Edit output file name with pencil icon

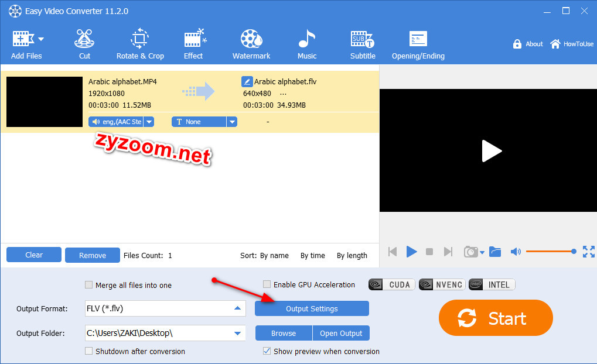[x=247, y=82]
